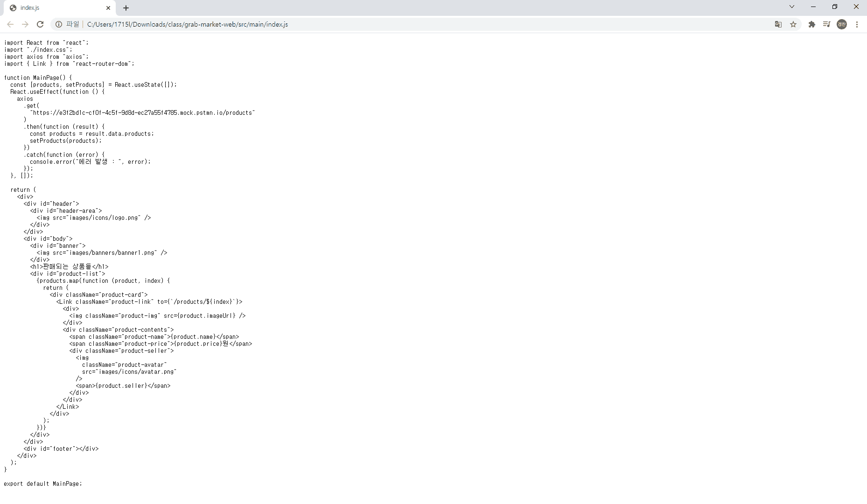Image resolution: width=867 pixels, height=504 pixels.
Task: Click the closing '</Link>' tag line
Action: 68,406
